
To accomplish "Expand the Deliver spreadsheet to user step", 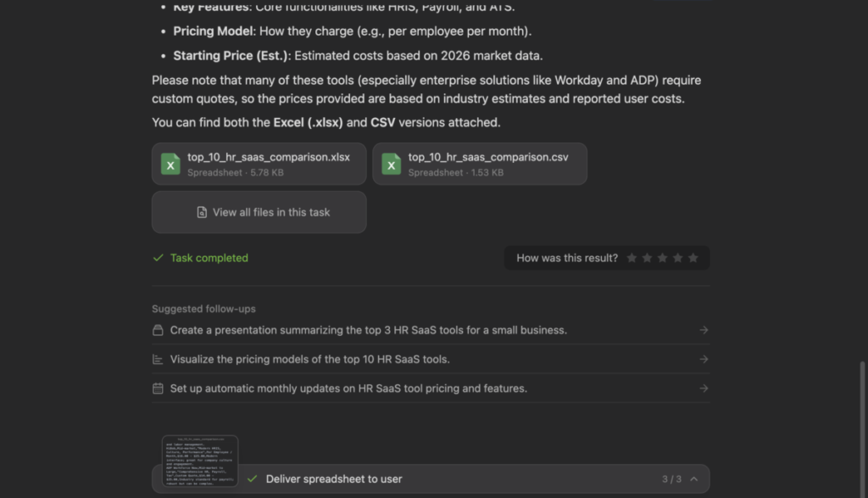I will pyautogui.click(x=334, y=479).
